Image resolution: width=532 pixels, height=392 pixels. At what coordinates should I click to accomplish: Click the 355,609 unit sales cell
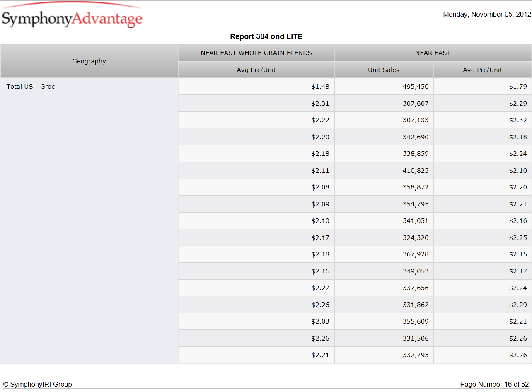384,322
